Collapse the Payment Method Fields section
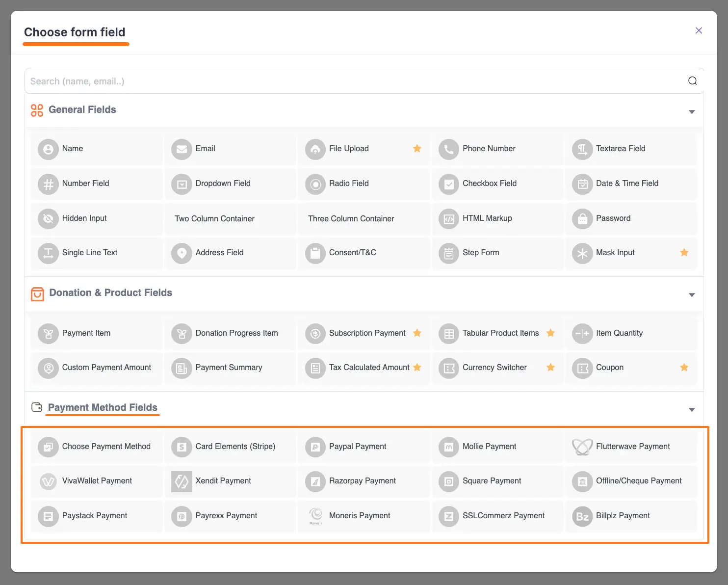Viewport: 728px width, 585px height. click(692, 409)
